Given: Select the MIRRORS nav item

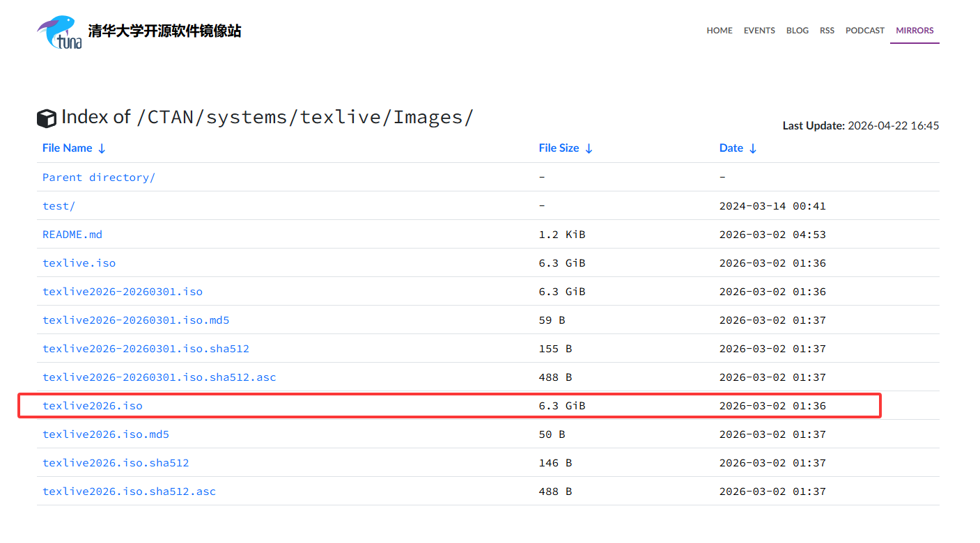Looking at the screenshot, I should (x=915, y=31).
